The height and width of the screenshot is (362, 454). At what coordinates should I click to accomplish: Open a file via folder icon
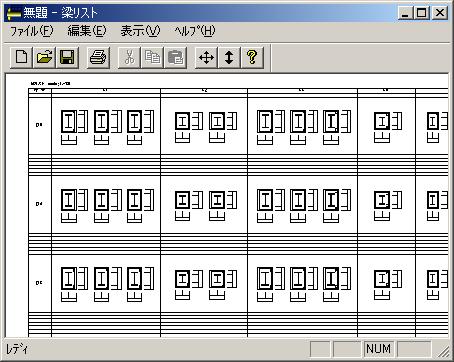pyautogui.click(x=44, y=58)
